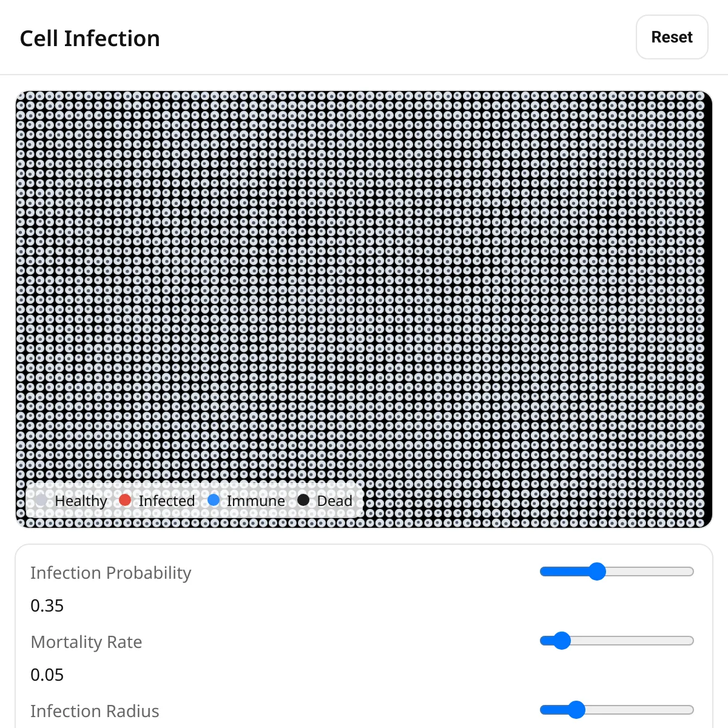728x728 pixels.
Task: Click the Cell Infection heading
Action: tap(90, 38)
